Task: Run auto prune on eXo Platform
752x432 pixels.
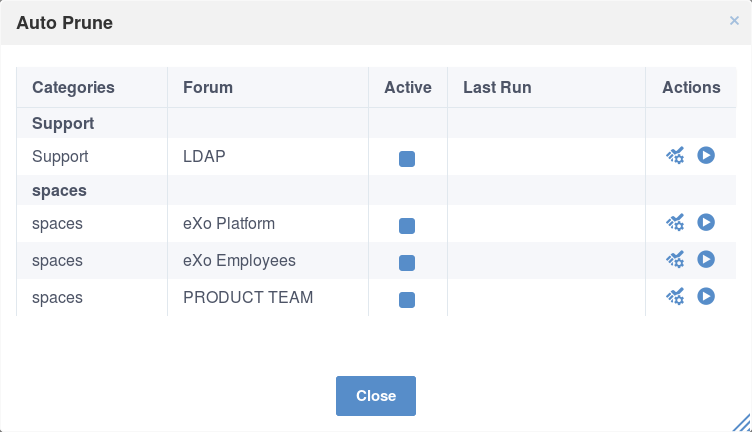Action: (x=706, y=222)
